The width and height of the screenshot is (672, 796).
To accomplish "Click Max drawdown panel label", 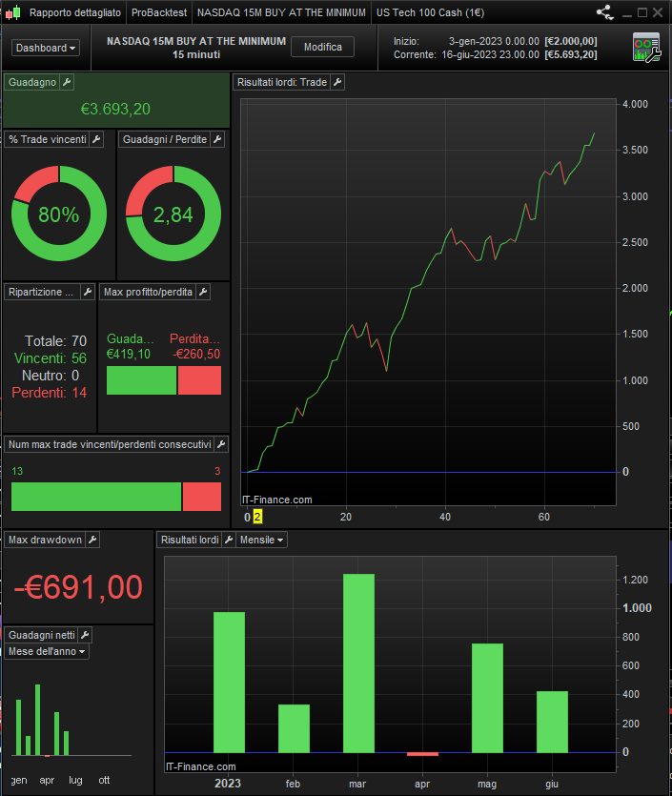I will [x=45, y=540].
